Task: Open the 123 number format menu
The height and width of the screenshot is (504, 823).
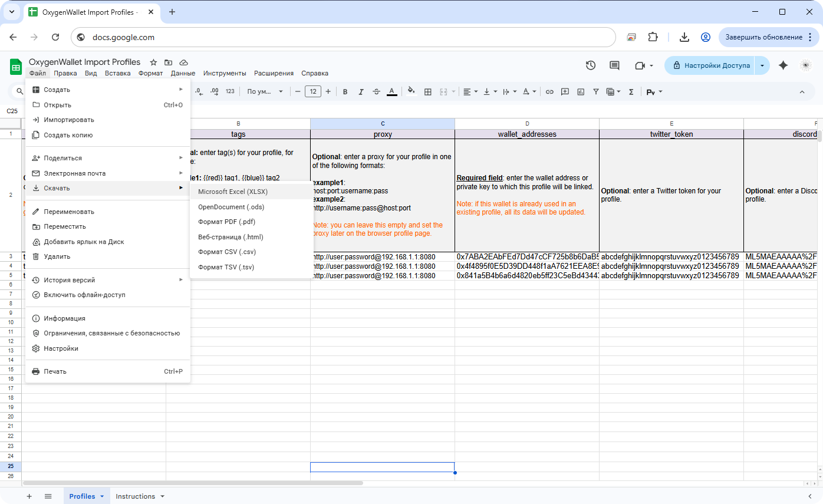Action: [x=230, y=91]
